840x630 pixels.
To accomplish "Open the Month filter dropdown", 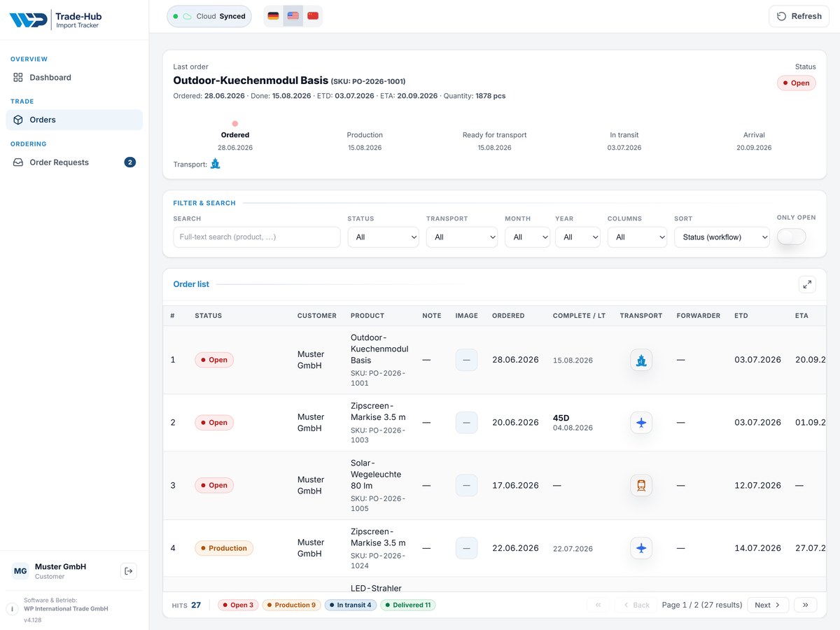I will tap(527, 237).
